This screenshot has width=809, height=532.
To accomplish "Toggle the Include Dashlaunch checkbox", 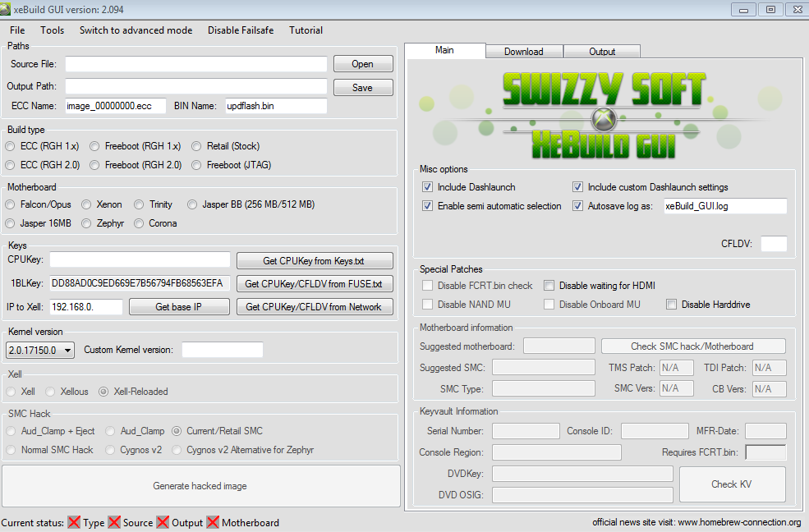I will pyautogui.click(x=427, y=187).
